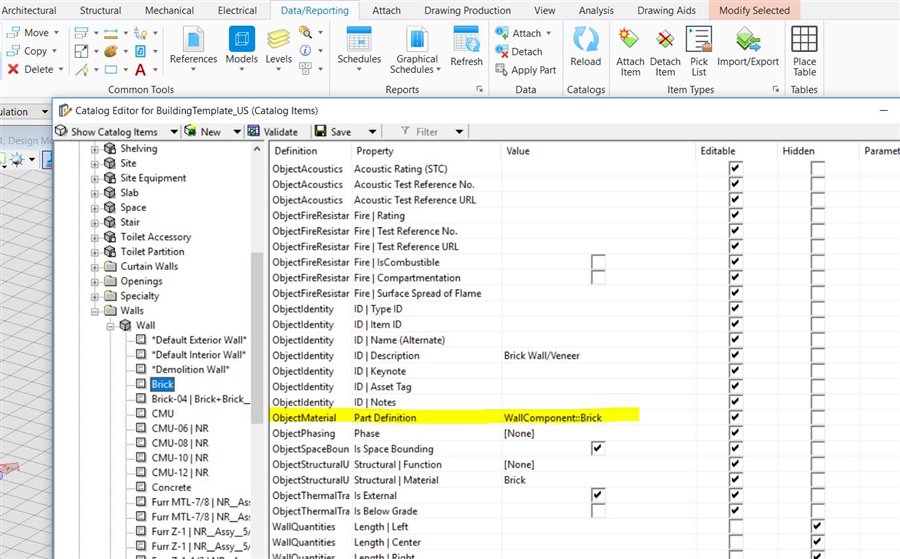Click the Validate toolbar icon
Screen dimensions: 900x559
click(253, 131)
